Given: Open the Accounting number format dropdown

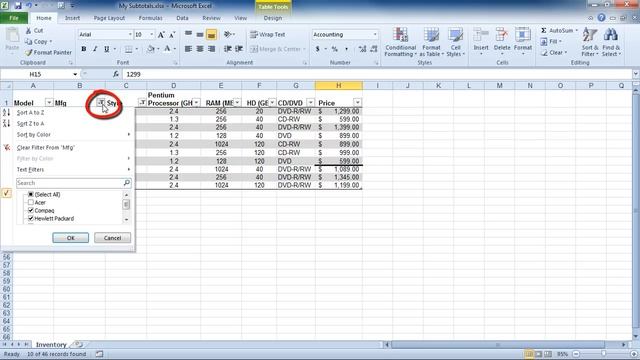Looking at the screenshot, I should tap(375, 35).
